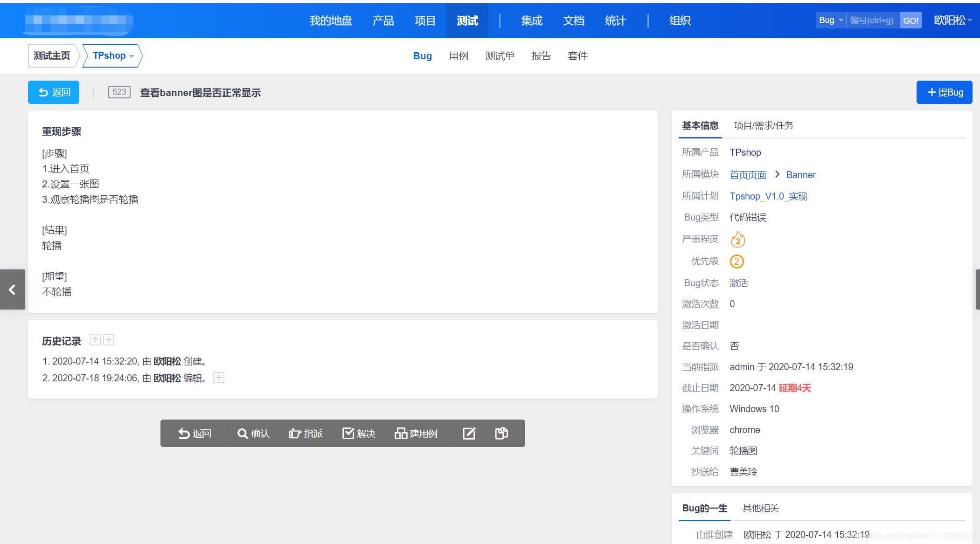Open 文档 in the top menu
The height and width of the screenshot is (544, 980).
click(x=574, y=21)
